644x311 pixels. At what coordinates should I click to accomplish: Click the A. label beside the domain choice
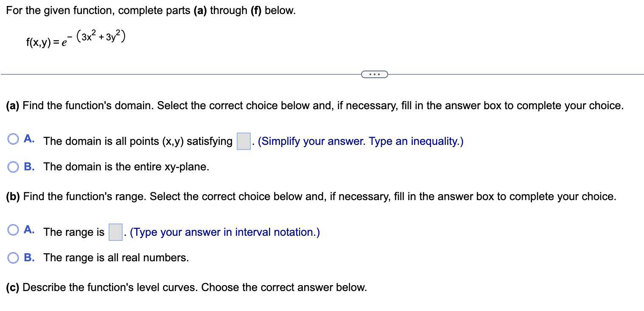click(30, 138)
